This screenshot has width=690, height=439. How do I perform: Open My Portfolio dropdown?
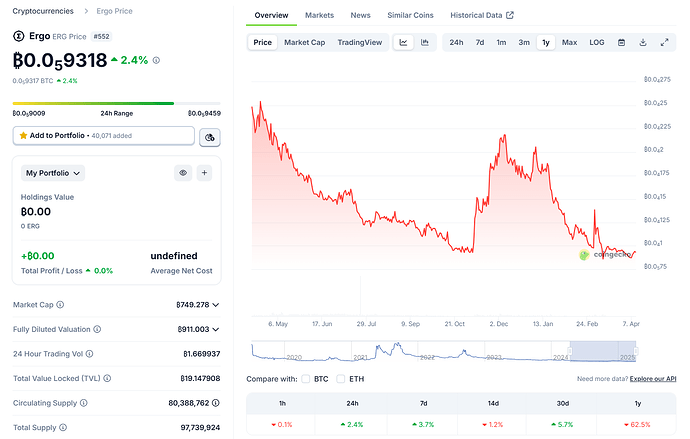pos(53,173)
